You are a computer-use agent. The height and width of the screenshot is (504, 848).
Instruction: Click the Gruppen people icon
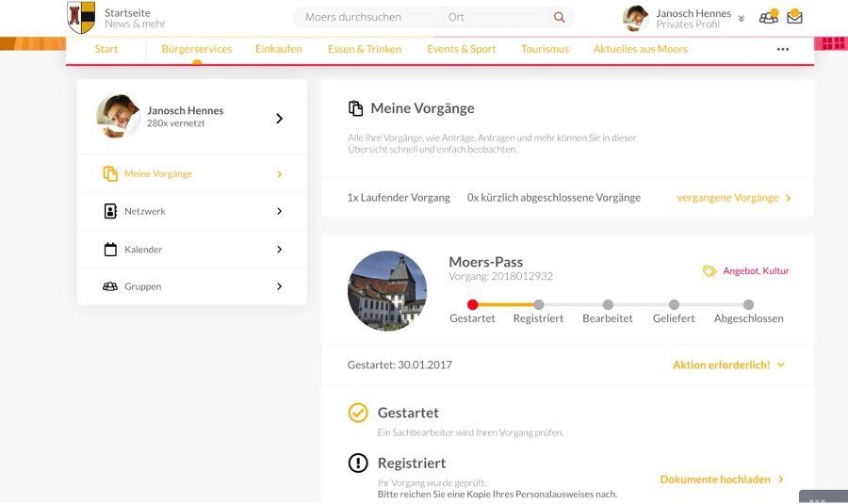[x=110, y=286]
